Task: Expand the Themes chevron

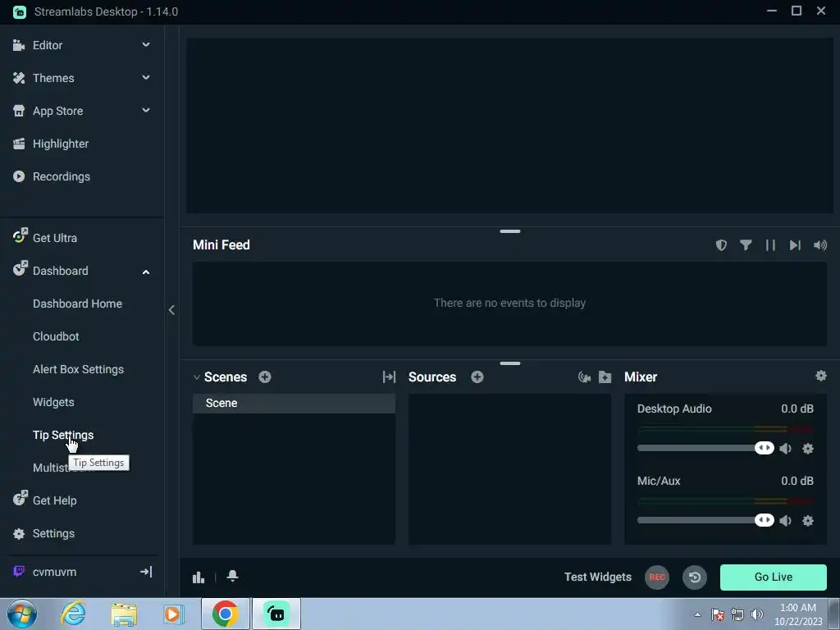Action: [x=146, y=78]
